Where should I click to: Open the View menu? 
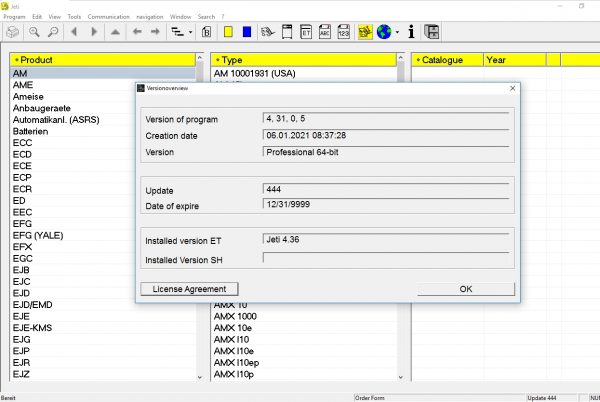[54, 17]
